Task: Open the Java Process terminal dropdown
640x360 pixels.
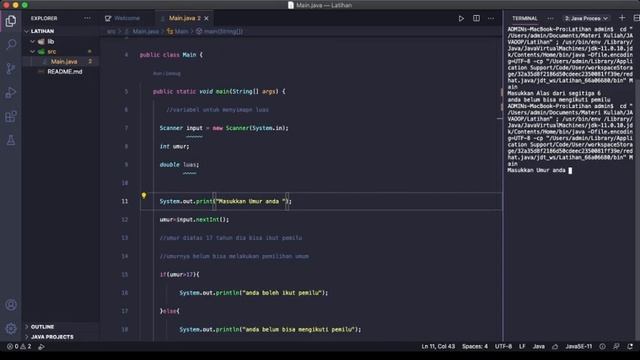Action: (x=586, y=18)
